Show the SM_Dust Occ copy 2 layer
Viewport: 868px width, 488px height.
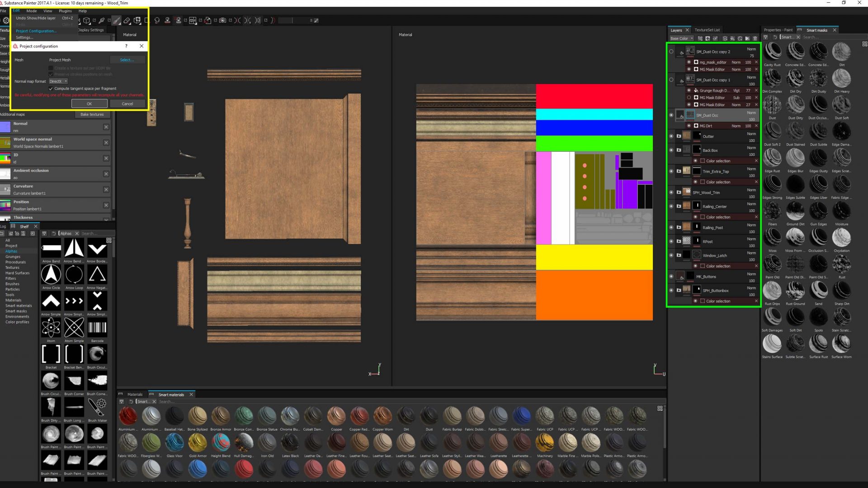[671, 52]
